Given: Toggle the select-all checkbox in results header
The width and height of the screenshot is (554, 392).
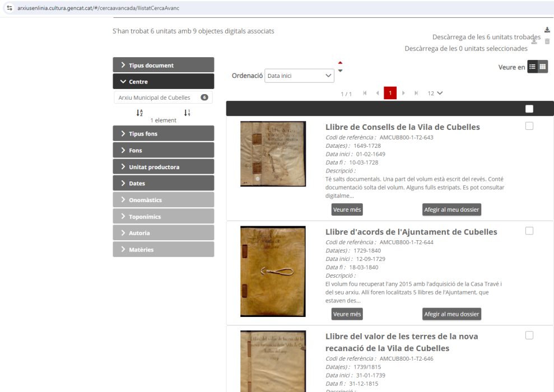Looking at the screenshot, I should 529,109.
